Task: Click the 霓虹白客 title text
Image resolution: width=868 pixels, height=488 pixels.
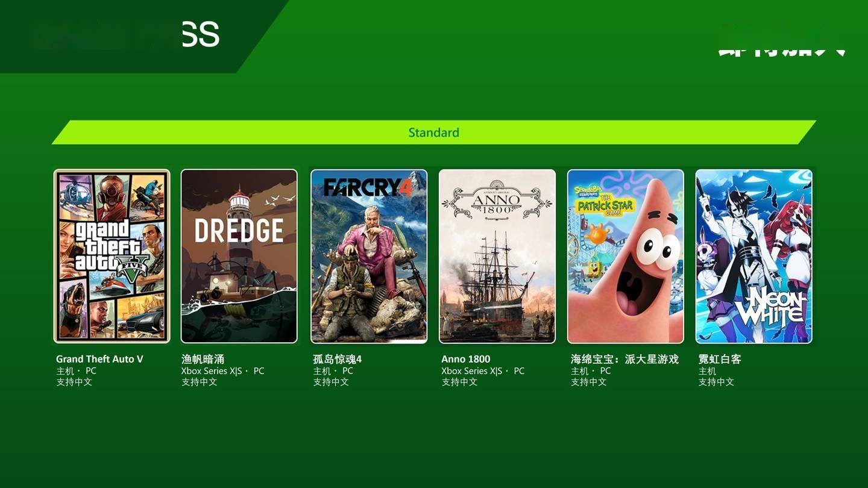Action: [x=720, y=359]
